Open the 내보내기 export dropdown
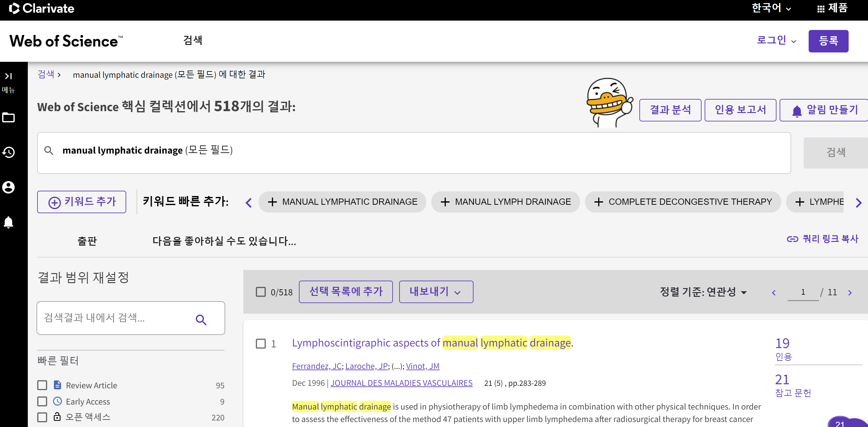The image size is (868, 427). (436, 292)
